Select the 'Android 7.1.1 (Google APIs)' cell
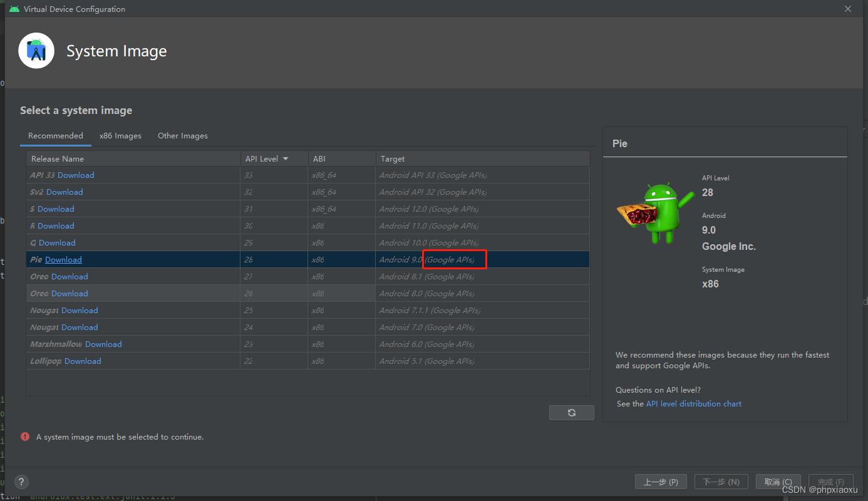The height and width of the screenshot is (501, 868). [483, 311]
